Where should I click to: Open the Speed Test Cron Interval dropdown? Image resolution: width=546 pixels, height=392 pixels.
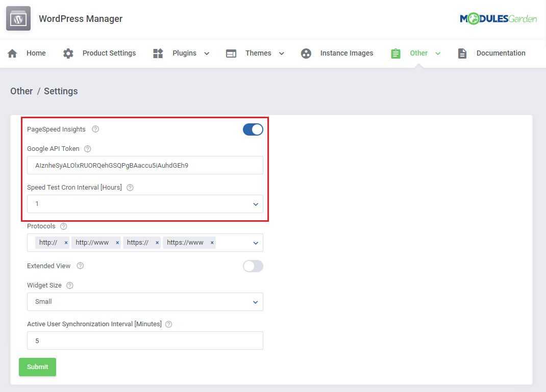[x=145, y=204]
